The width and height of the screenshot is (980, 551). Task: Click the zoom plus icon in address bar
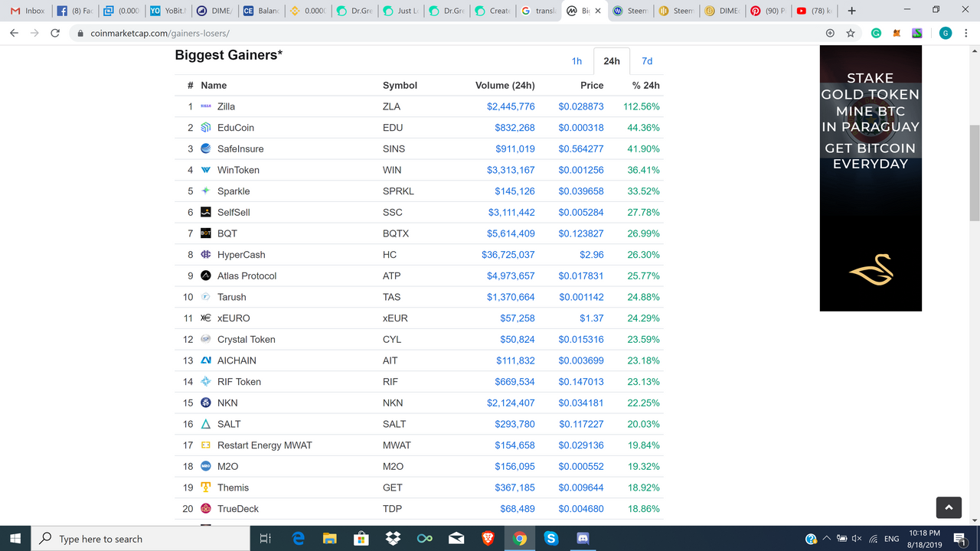point(830,34)
